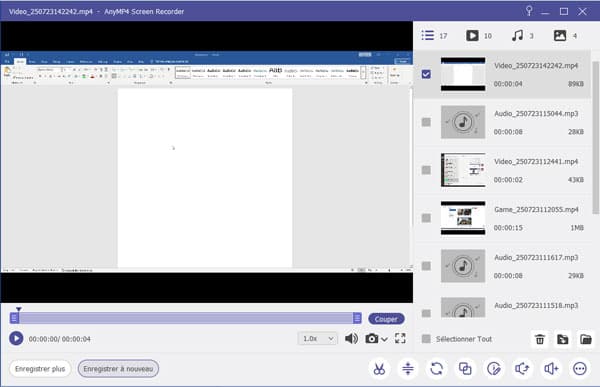Open the edit metadata icon
Image resolution: width=600 pixels, height=387 pixels.
(x=494, y=369)
